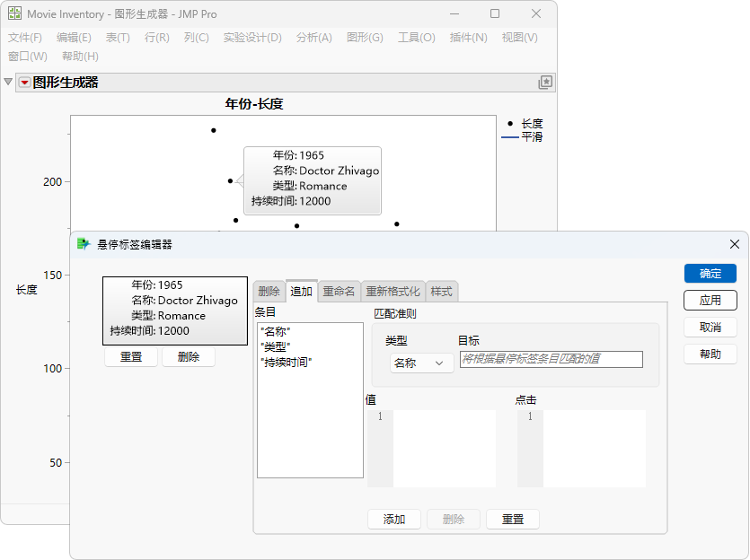Click the 平滑 legend line
The image size is (750, 560).
[x=510, y=137]
